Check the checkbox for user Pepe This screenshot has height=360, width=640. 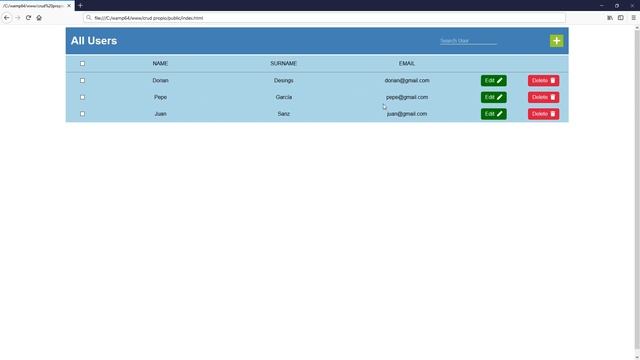82,98
